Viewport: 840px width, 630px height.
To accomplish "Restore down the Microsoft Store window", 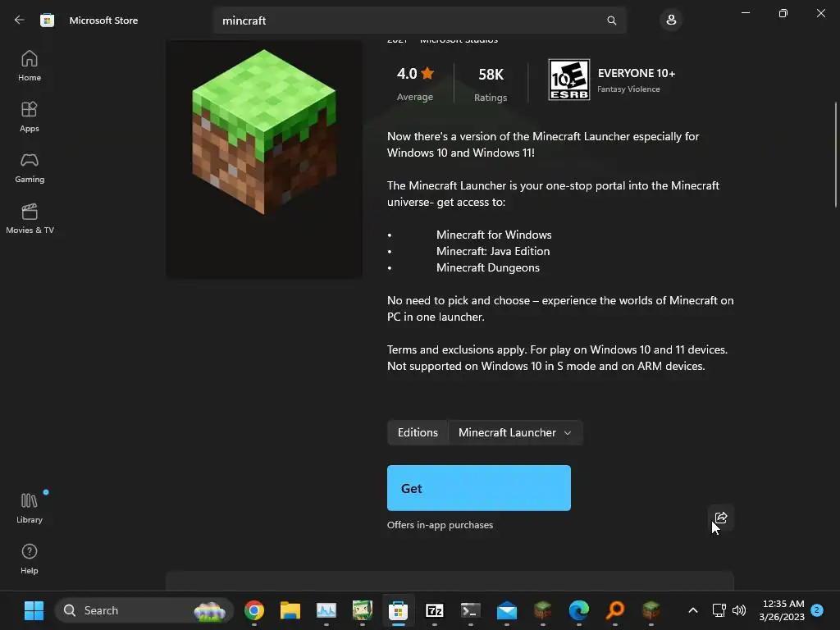I will click(783, 13).
